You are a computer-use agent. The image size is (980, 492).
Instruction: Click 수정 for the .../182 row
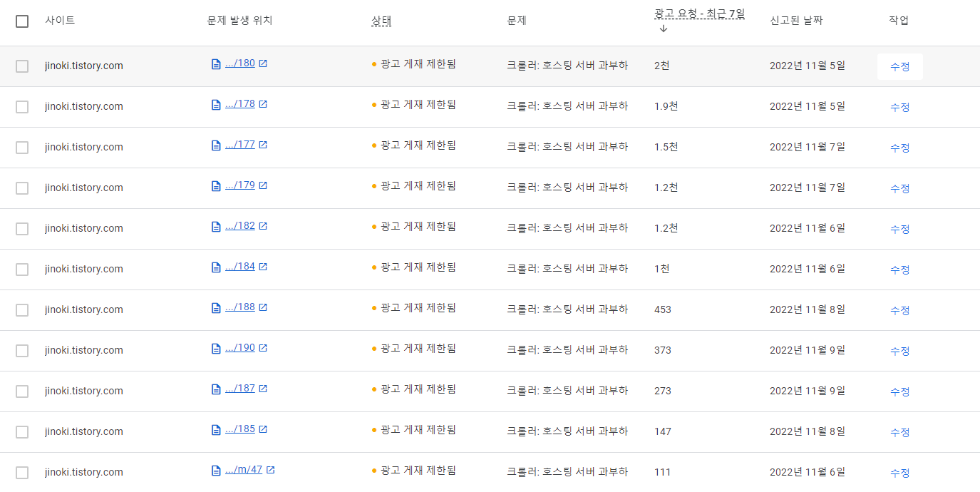point(899,229)
